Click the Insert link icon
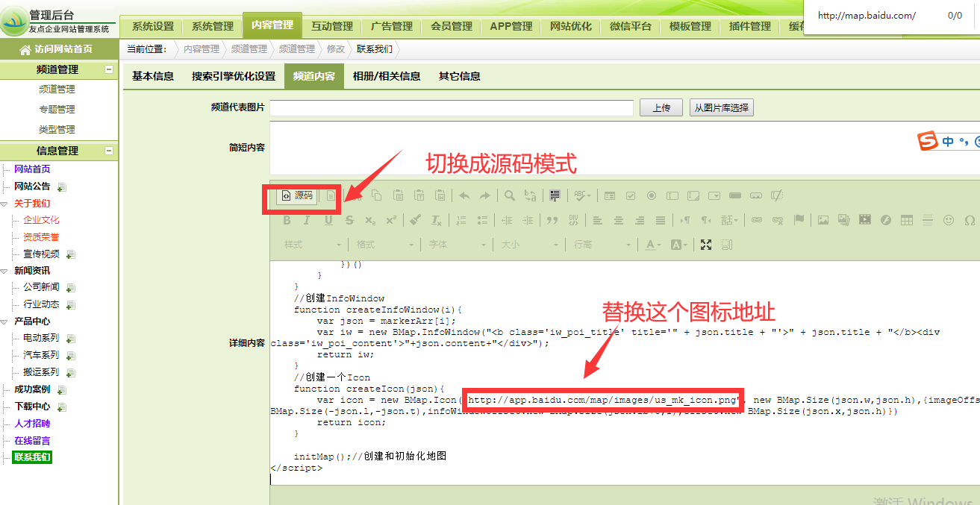Viewport: 980px width, 505px height. pyautogui.click(x=757, y=220)
